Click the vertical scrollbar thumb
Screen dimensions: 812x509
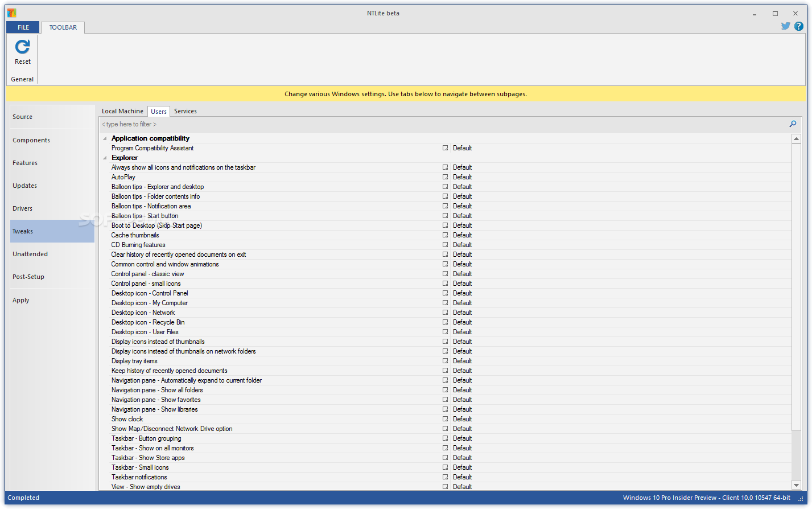(796, 287)
